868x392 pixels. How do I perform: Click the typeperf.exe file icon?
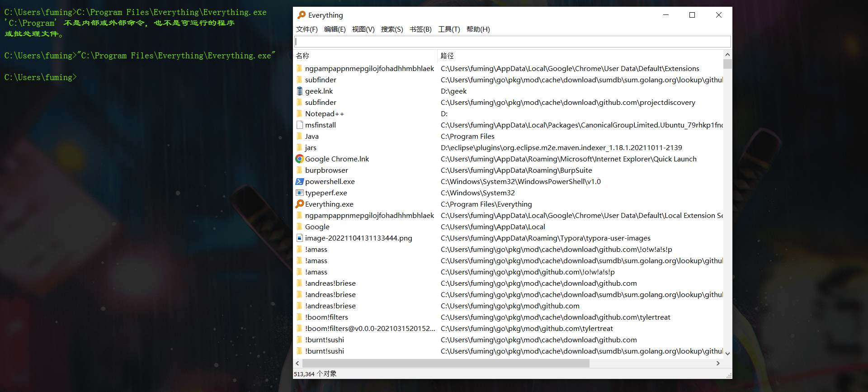(299, 193)
